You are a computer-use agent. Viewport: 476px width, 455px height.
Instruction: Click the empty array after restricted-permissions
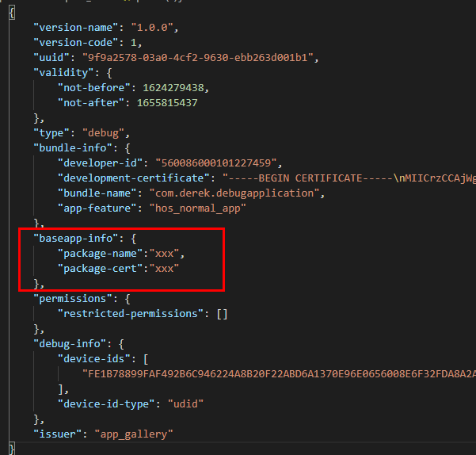point(222,314)
